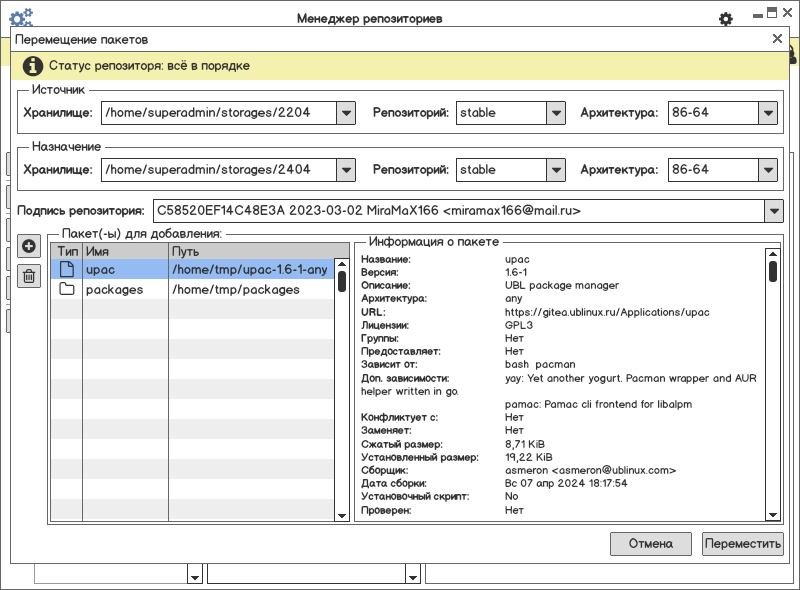This screenshot has width=800, height=590.
Task: Open settings gear in the title bar
Action: pos(726,19)
